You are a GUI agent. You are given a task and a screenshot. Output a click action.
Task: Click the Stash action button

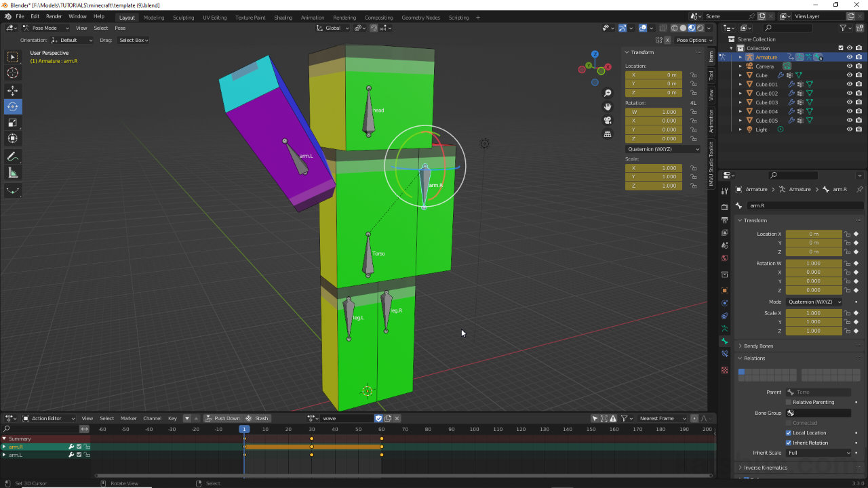258,418
